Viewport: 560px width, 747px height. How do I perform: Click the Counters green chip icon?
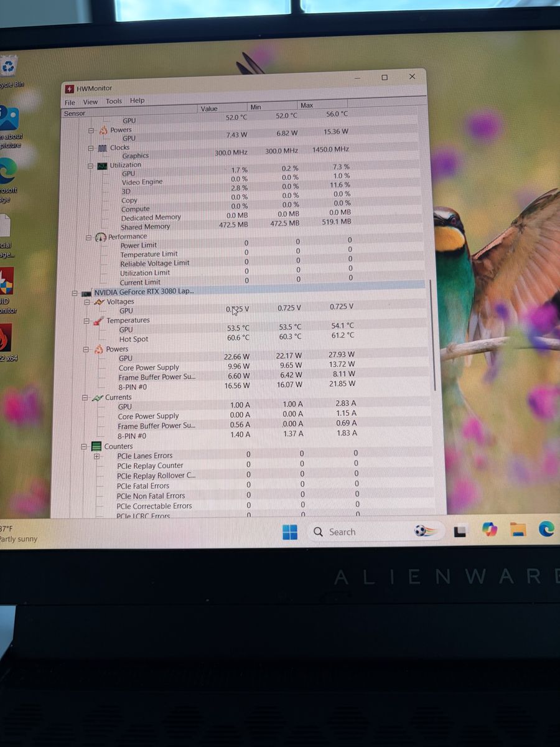pyautogui.click(x=96, y=446)
